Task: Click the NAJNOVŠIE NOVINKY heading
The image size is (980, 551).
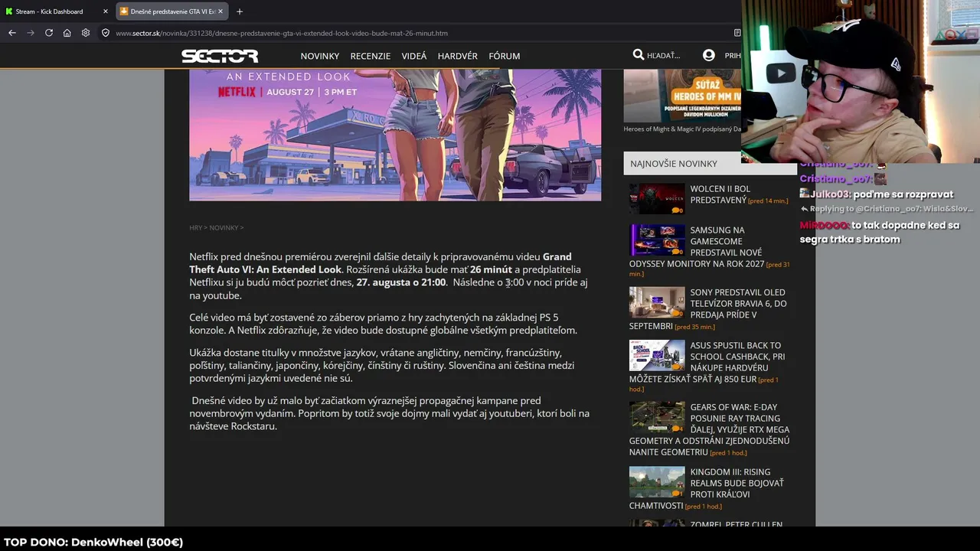Action: pyautogui.click(x=674, y=164)
